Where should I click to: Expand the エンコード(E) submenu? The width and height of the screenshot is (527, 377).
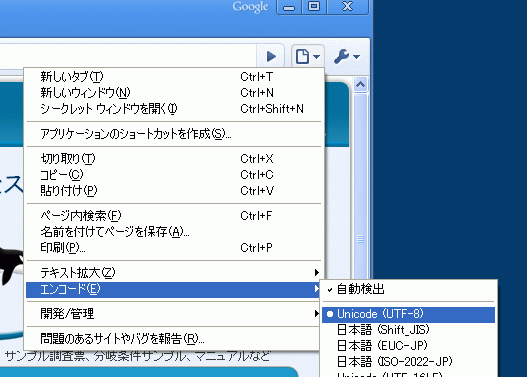pyautogui.click(x=174, y=289)
